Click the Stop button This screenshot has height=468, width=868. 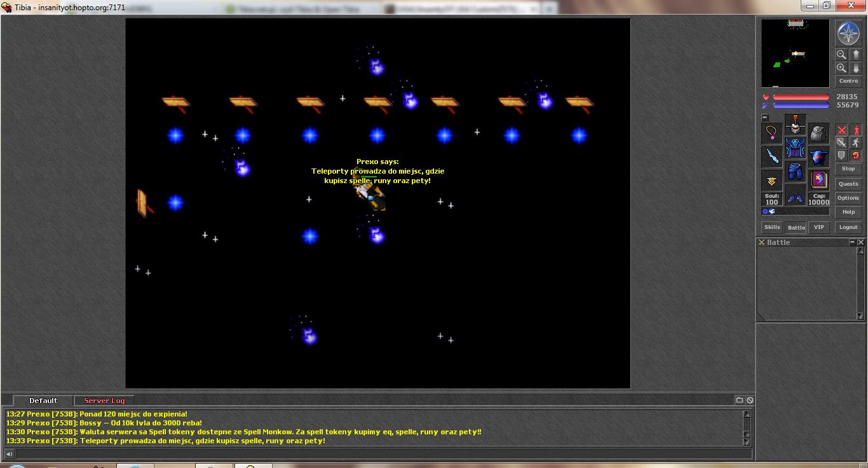tap(848, 169)
